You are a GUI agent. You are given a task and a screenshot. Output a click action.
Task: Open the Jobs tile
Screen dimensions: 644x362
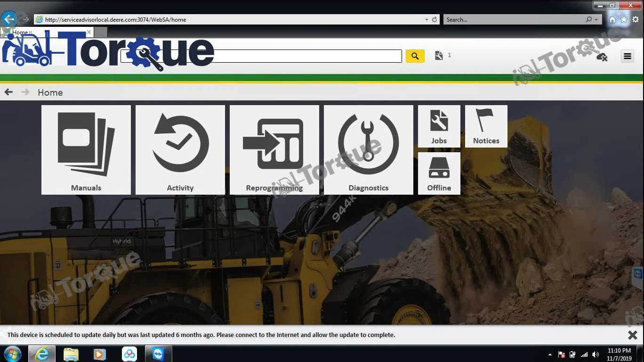click(439, 126)
